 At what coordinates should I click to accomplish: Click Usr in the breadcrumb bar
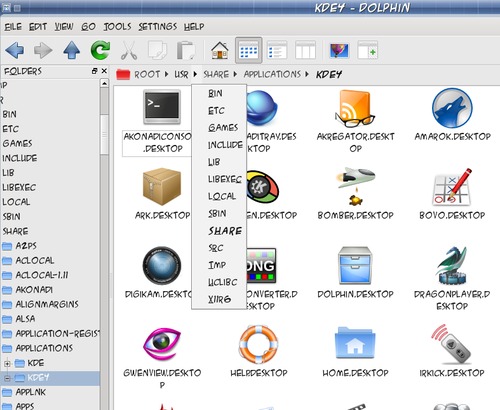click(181, 74)
